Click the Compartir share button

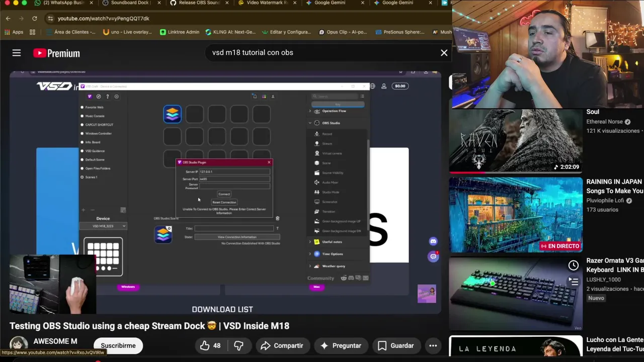(282, 345)
